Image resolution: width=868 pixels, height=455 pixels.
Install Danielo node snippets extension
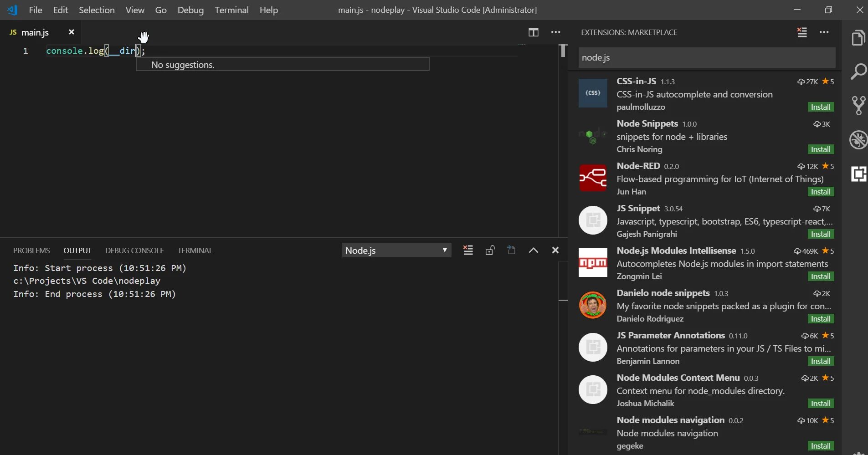(821, 319)
